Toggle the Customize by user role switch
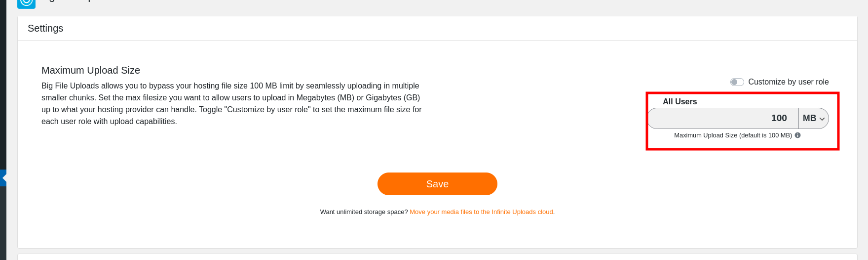Screen dimensions: 868x260 (x=737, y=82)
